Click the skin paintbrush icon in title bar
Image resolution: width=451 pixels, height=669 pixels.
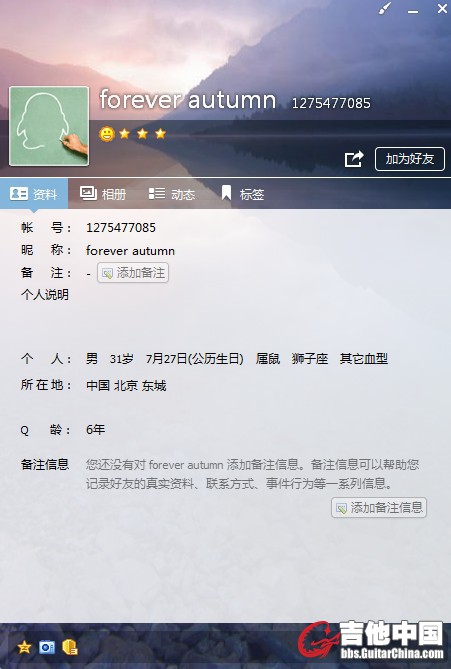click(x=385, y=9)
